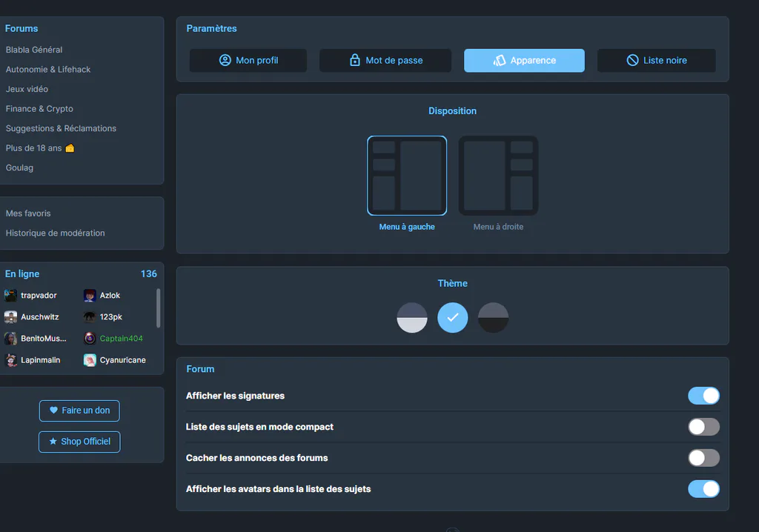Image resolution: width=759 pixels, height=532 pixels.
Task: Open the Blabla Général forum
Action: [x=34, y=50]
